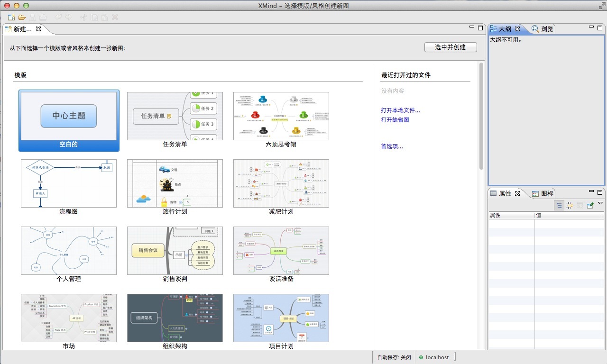This screenshot has width=607, height=364.
Task: Click the Pin to Selection icon
Action: point(590,205)
